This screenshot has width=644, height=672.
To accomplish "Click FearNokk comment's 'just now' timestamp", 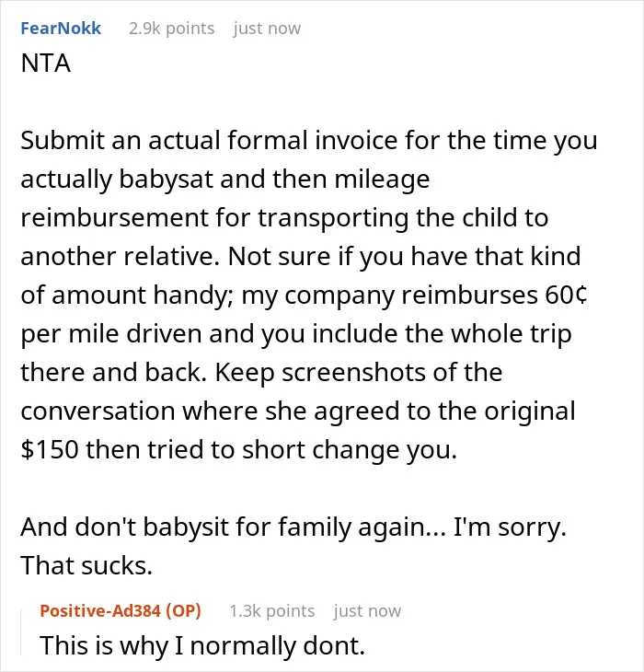I will [x=267, y=29].
